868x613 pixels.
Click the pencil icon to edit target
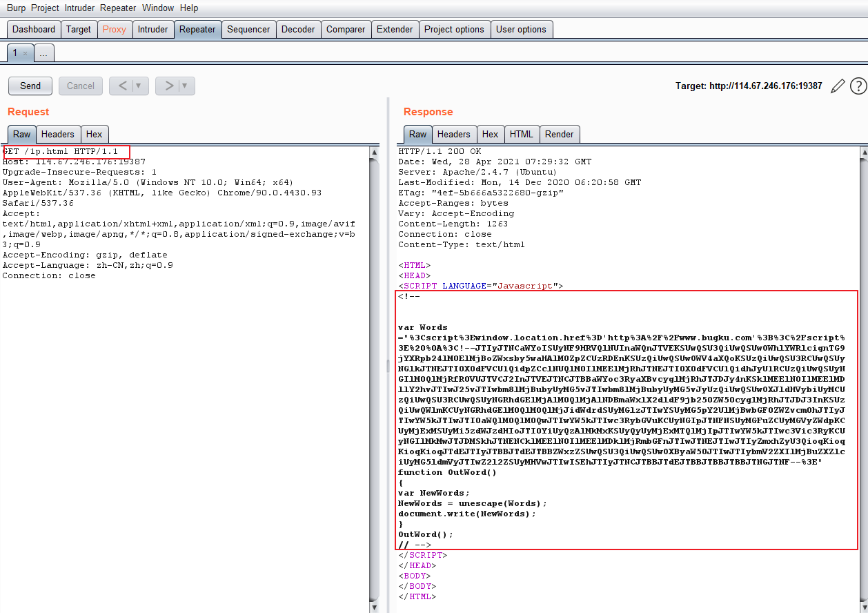click(x=838, y=86)
